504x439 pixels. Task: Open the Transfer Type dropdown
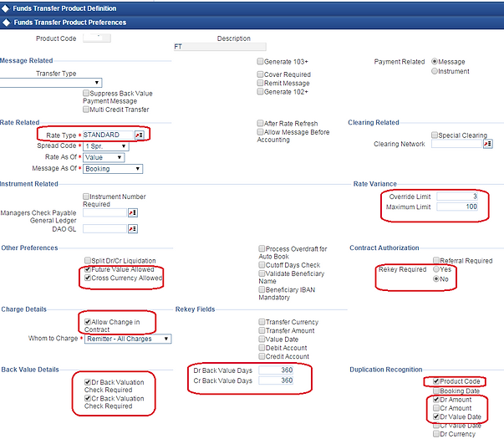pos(51,83)
